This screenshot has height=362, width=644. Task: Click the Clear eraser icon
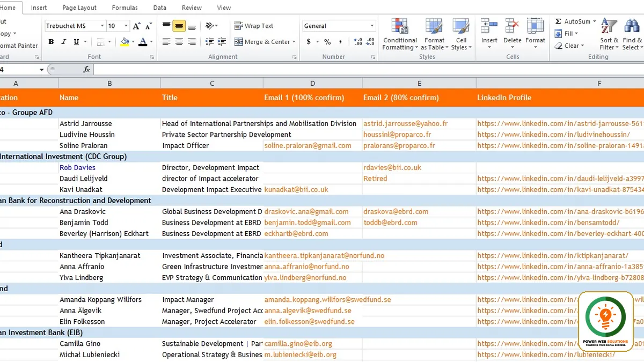[558, 46]
